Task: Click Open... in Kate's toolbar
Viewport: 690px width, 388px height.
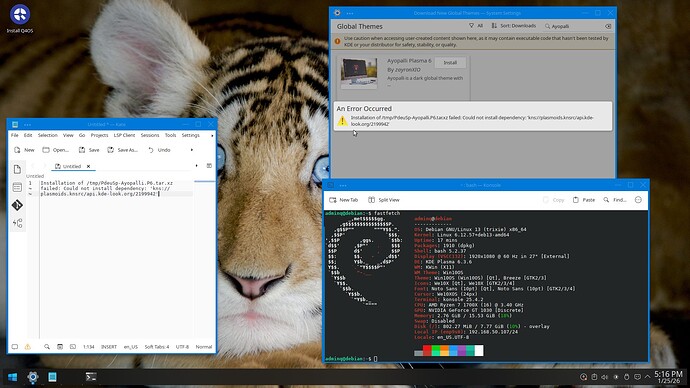Action: pos(55,150)
